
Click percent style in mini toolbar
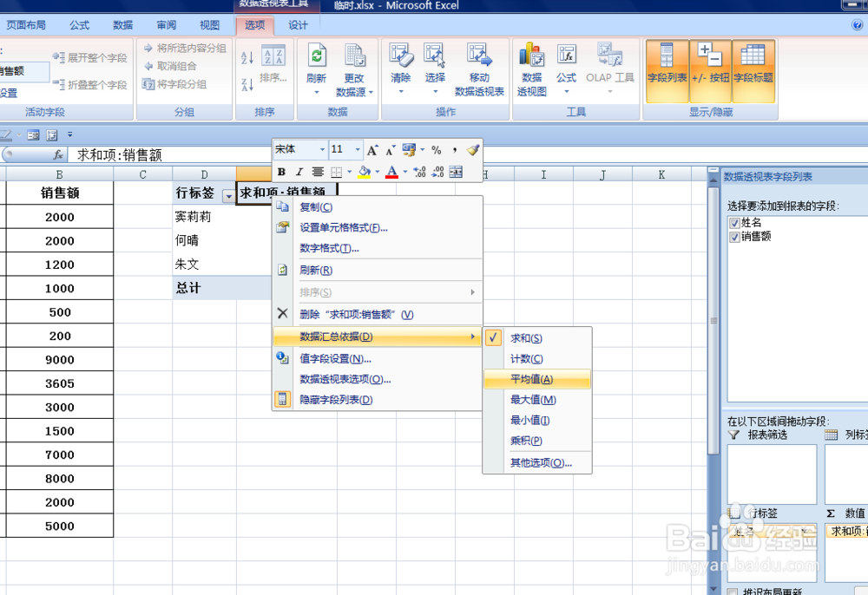437,150
